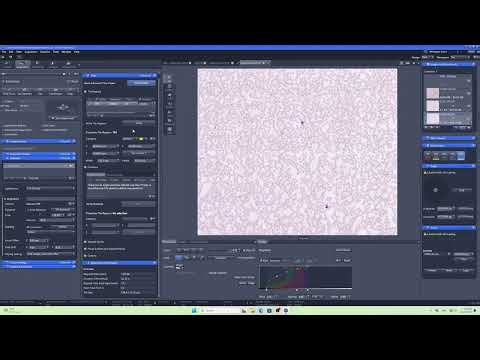The height and width of the screenshot is (360, 480).
Task: Adjust the Black point histogram slider
Action: point(266,290)
